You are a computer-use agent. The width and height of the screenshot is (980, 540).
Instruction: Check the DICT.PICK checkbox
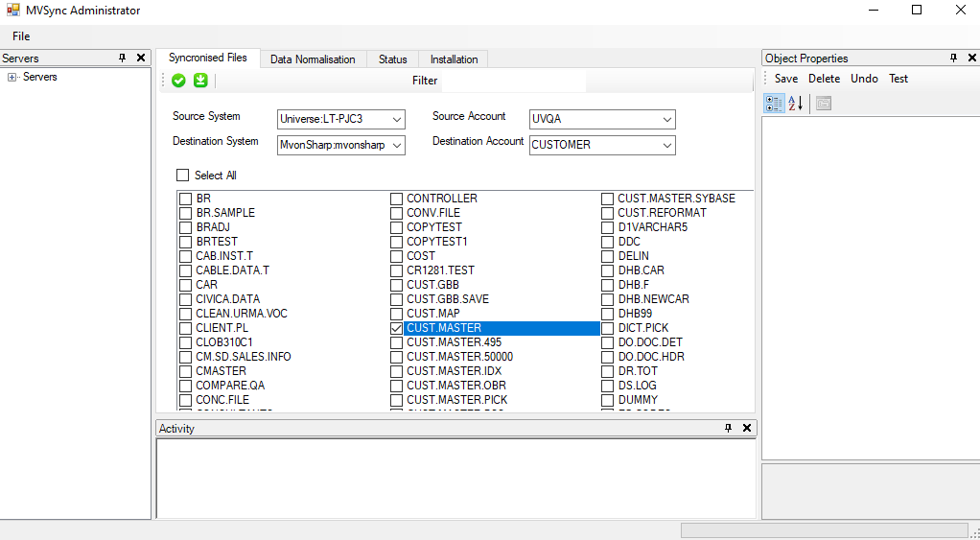[x=608, y=328]
